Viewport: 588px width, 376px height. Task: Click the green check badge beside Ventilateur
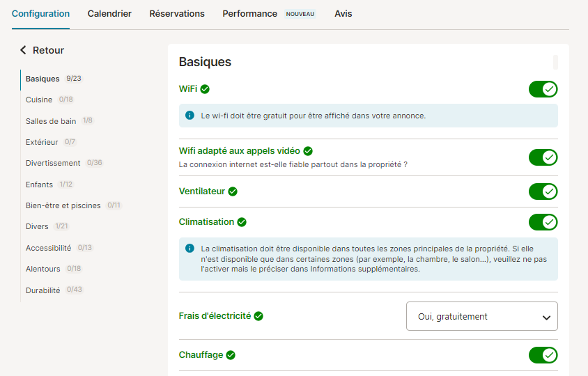pyautogui.click(x=233, y=191)
